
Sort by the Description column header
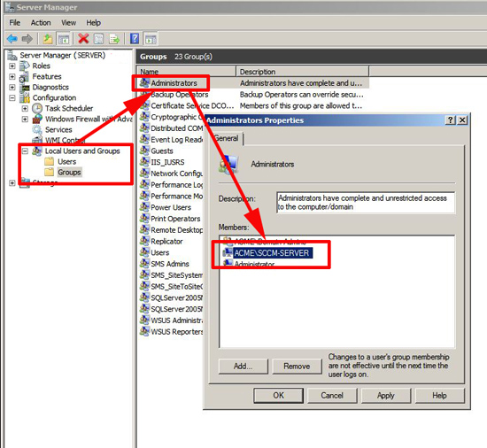303,72
